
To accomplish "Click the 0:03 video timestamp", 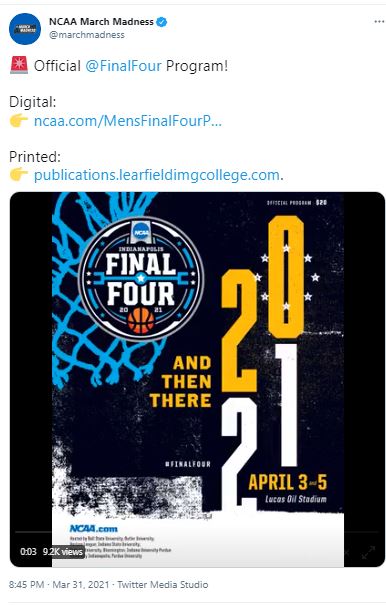I will (x=28, y=552).
